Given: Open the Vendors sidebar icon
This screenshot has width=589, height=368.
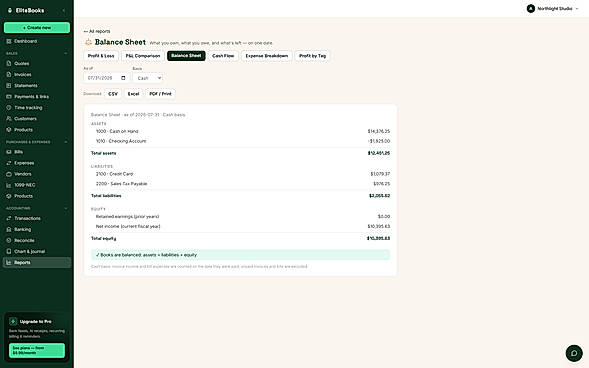Looking at the screenshot, I should (x=9, y=174).
